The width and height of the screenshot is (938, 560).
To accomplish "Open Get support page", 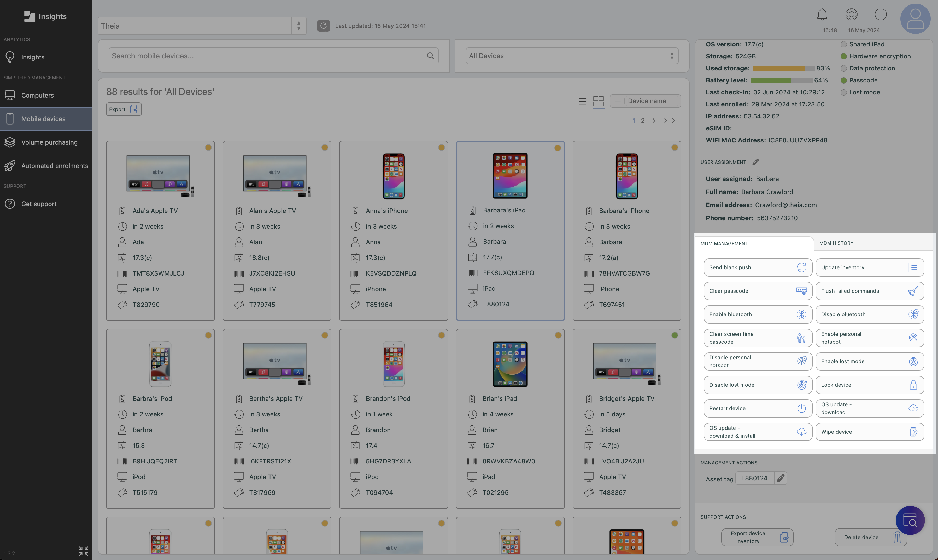I will point(46,204).
